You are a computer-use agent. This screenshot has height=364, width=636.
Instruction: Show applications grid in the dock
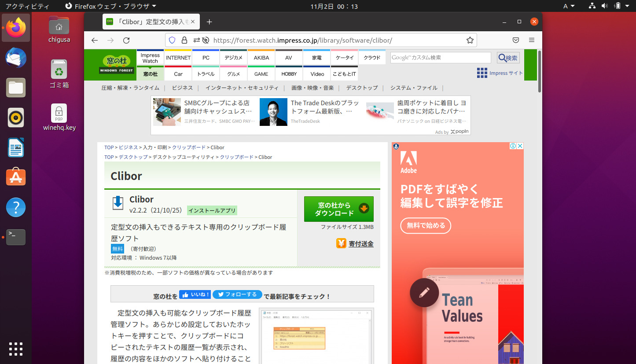pos(16,349)
